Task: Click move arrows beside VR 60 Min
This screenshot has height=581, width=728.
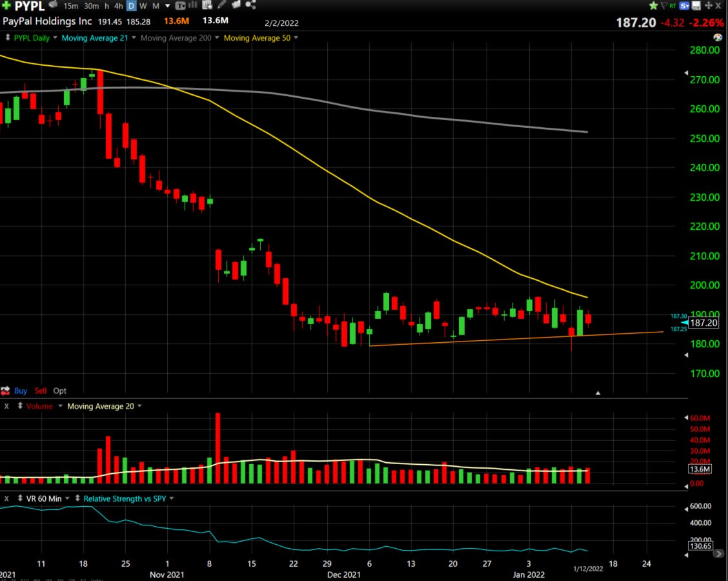Action: point(20,498)
